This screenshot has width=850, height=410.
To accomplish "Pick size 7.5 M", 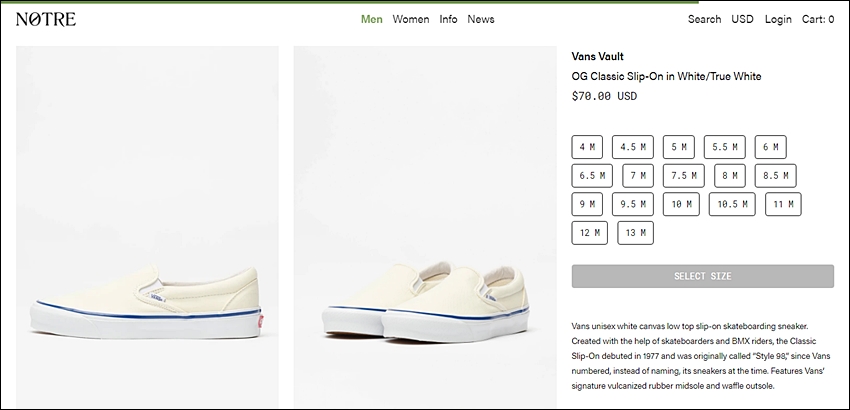I will point(683,176).
